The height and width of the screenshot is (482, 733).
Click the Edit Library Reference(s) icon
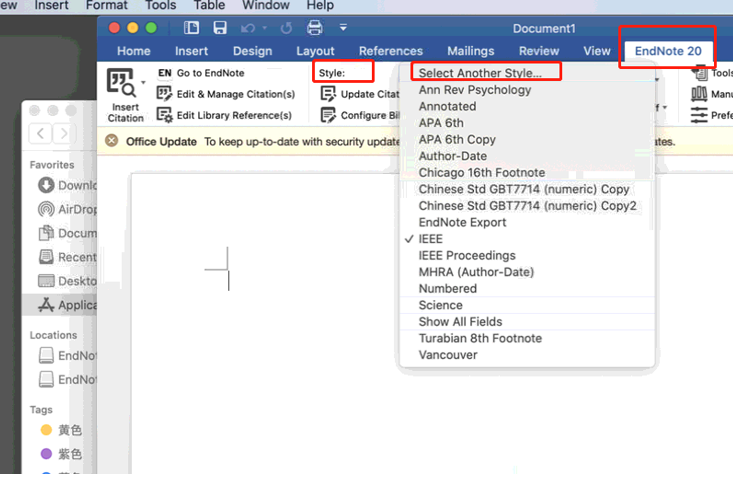[x=165, y=115]
